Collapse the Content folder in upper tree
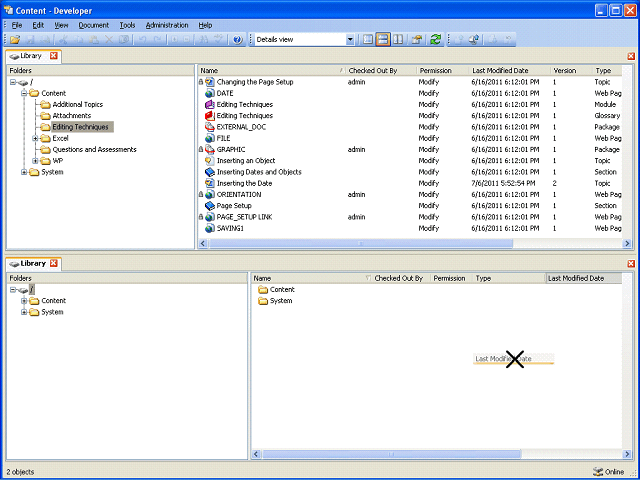 (x=24, y=93)
